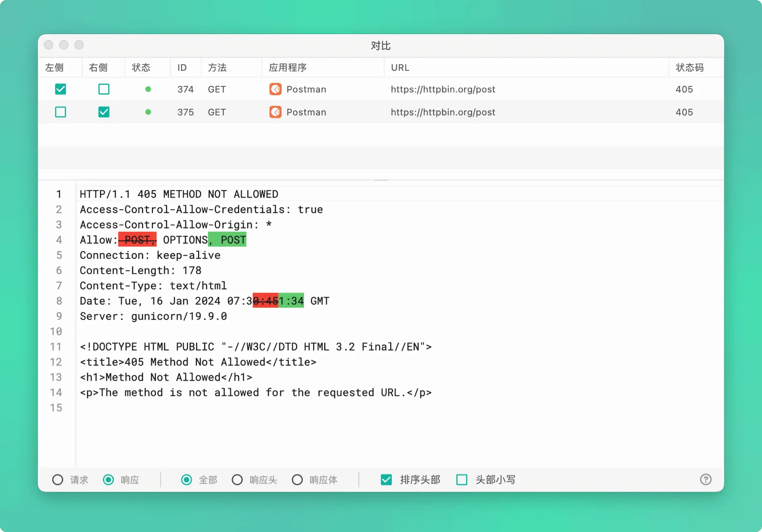Click the Content-Type: text/html line
Screen dimensions: 762x532
click(x=153, y=286)
